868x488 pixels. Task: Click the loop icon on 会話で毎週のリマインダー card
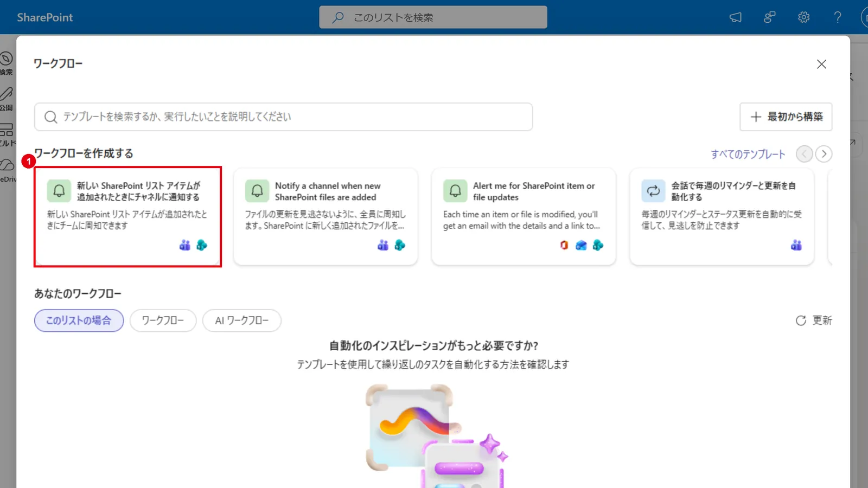point(653,191)
